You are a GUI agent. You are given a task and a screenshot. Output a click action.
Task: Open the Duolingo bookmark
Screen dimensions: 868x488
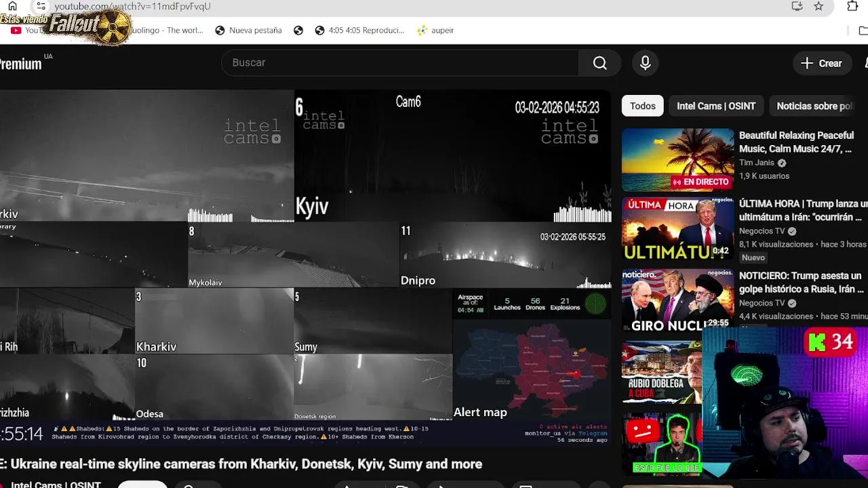click(167, 30)
